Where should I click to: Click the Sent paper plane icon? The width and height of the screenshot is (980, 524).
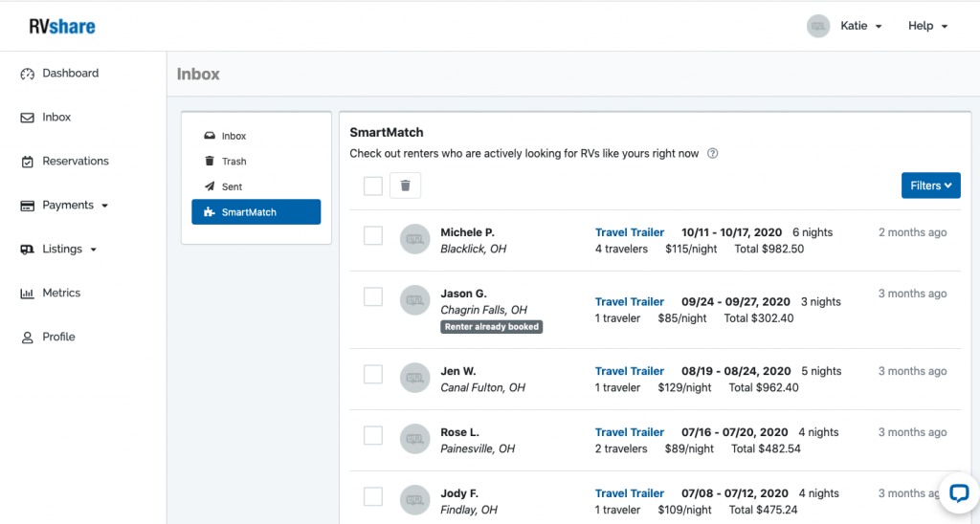[x=210, y=186]
